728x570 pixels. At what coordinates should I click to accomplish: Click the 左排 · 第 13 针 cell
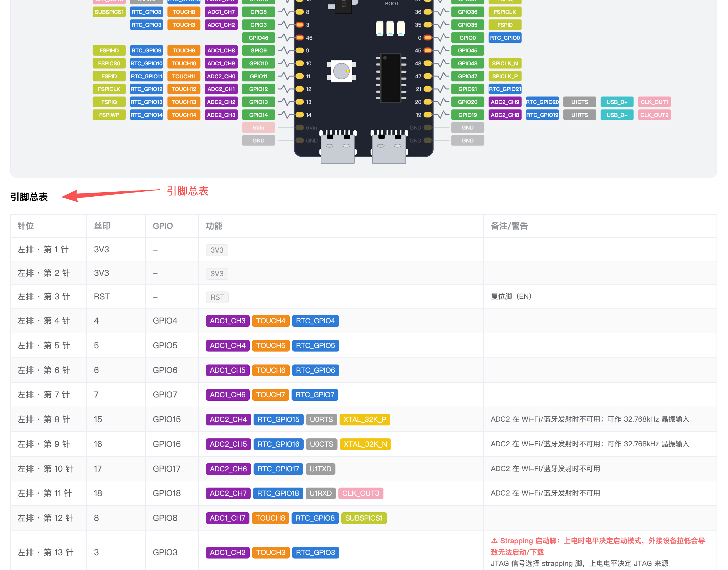[x=48, y=552]
